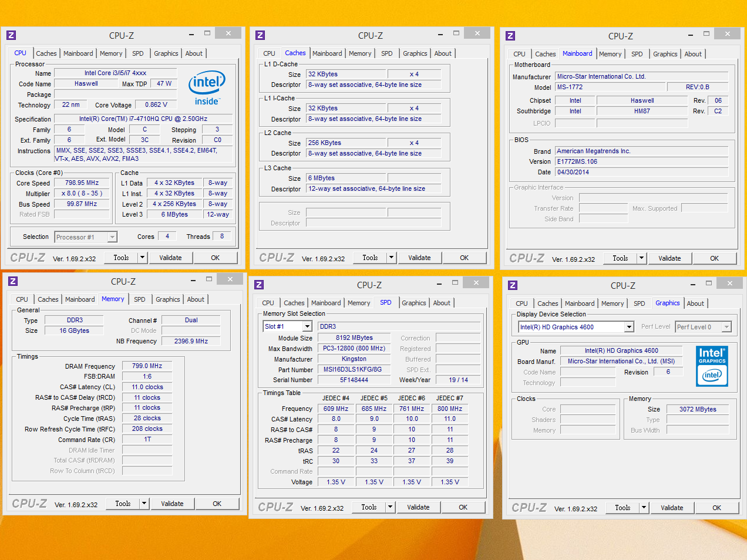
Task: Select Memory tab in the CPU window
Action: pos(111,53)
